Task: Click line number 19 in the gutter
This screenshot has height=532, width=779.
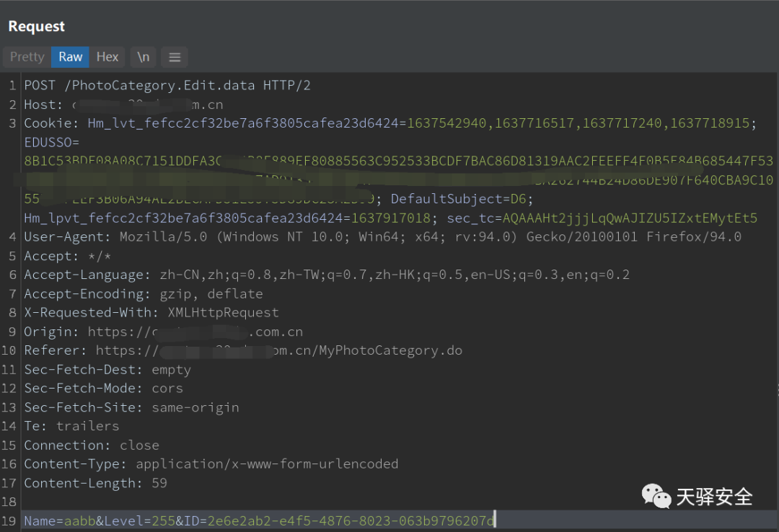Action: [x=12, y=520]
